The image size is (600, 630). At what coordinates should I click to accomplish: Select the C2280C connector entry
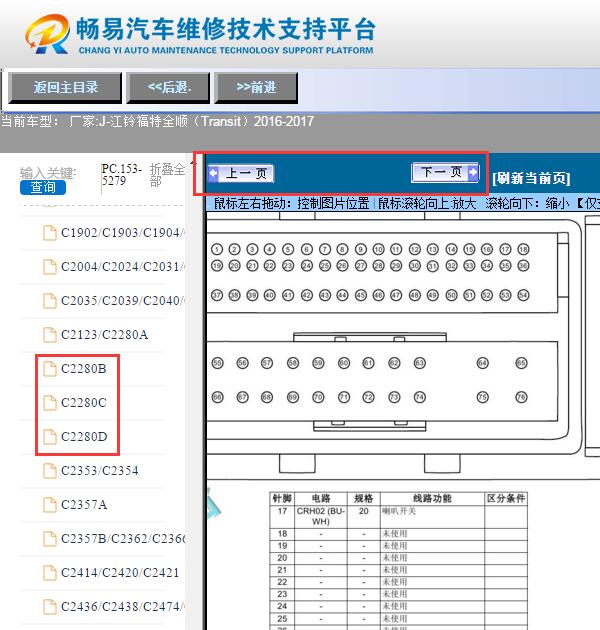point(84,403)
